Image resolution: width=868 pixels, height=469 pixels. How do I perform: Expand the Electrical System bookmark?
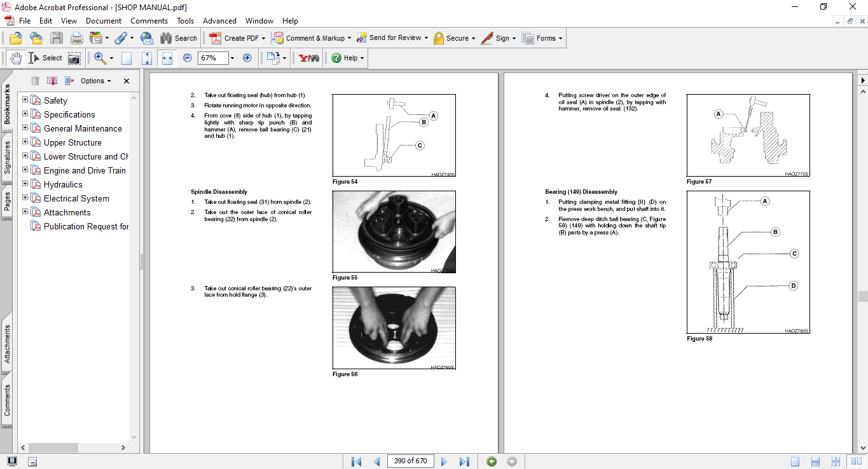pos(25,198)
